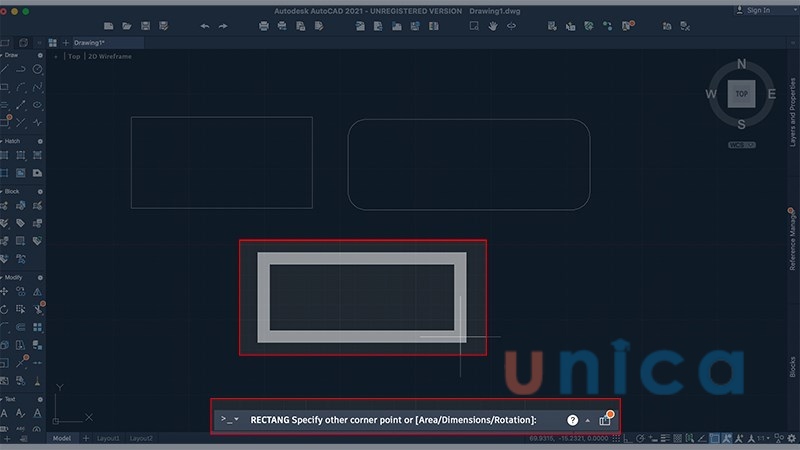Open Draw panel options gear
Image resolution: width=800 pixels, height=450 pixels.
(x=40, y=55)
